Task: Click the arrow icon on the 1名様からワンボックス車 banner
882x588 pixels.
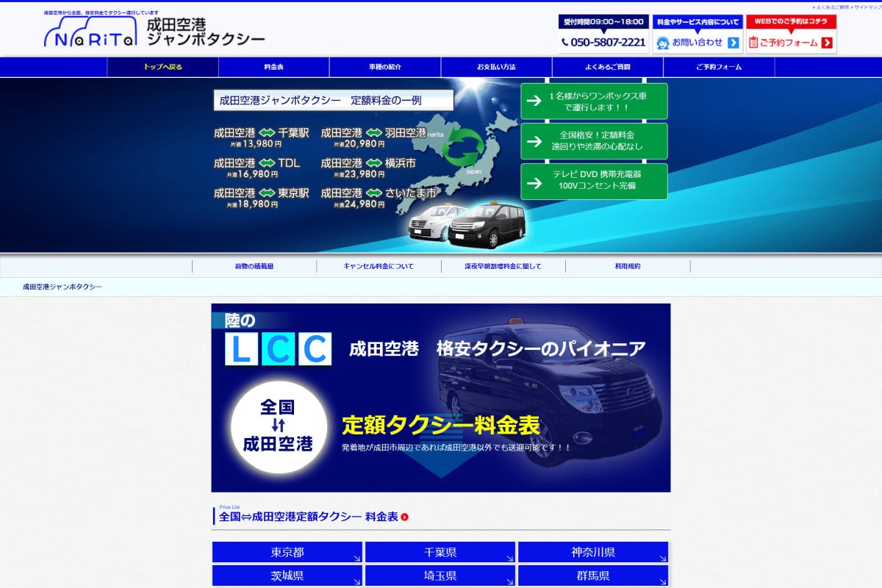Action: [x=534, y=101]
